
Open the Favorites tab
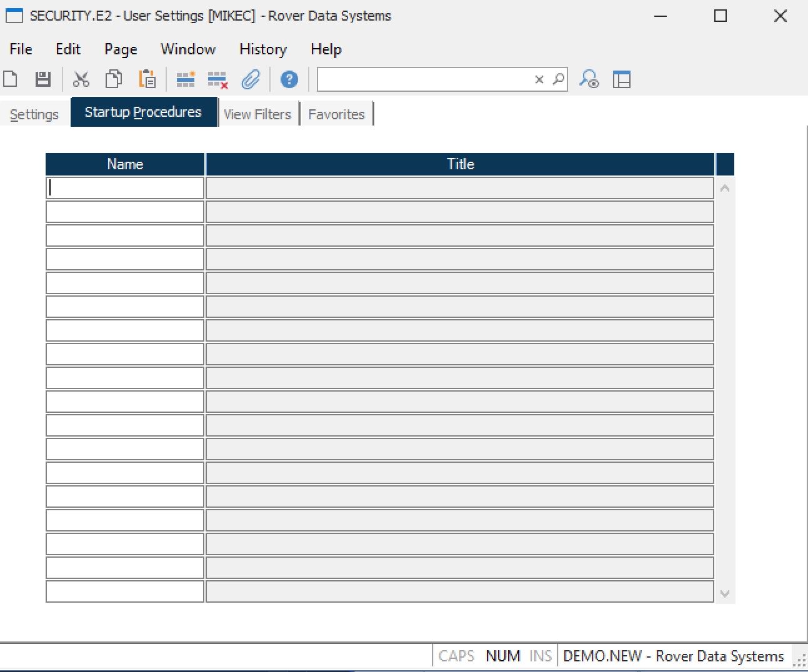[x=336, y=114]
